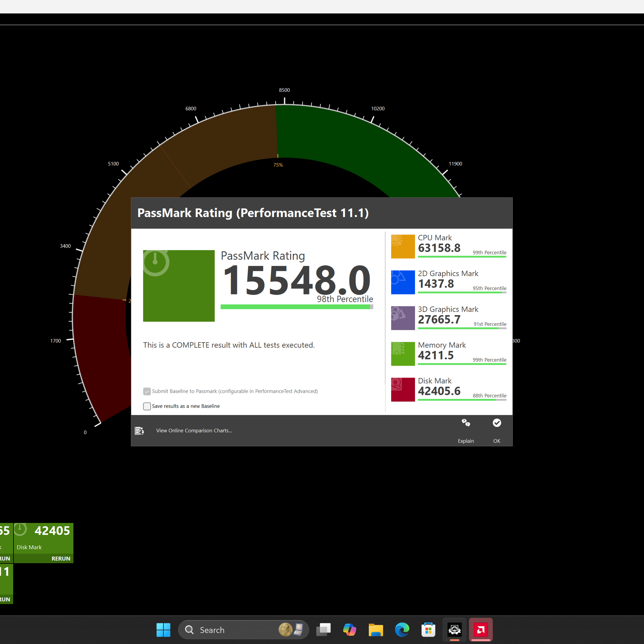Enable Save results as a new Baseline
The image size is (644, 644).
(147, 406)
